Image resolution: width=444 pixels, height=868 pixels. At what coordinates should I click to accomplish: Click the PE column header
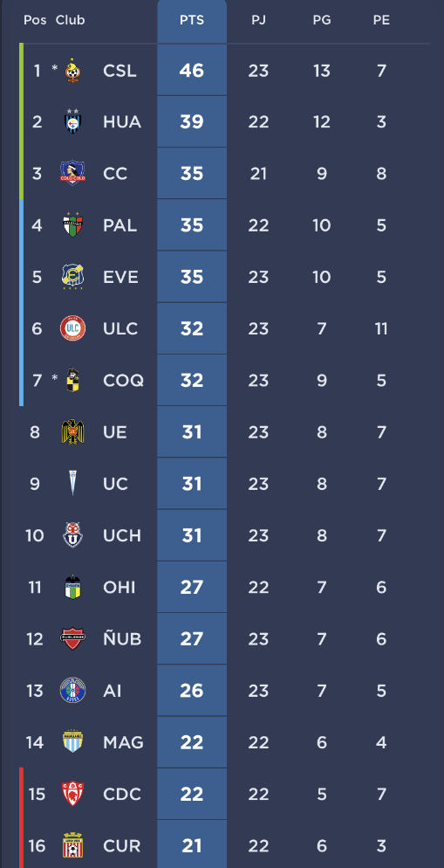tap(381, 20)
